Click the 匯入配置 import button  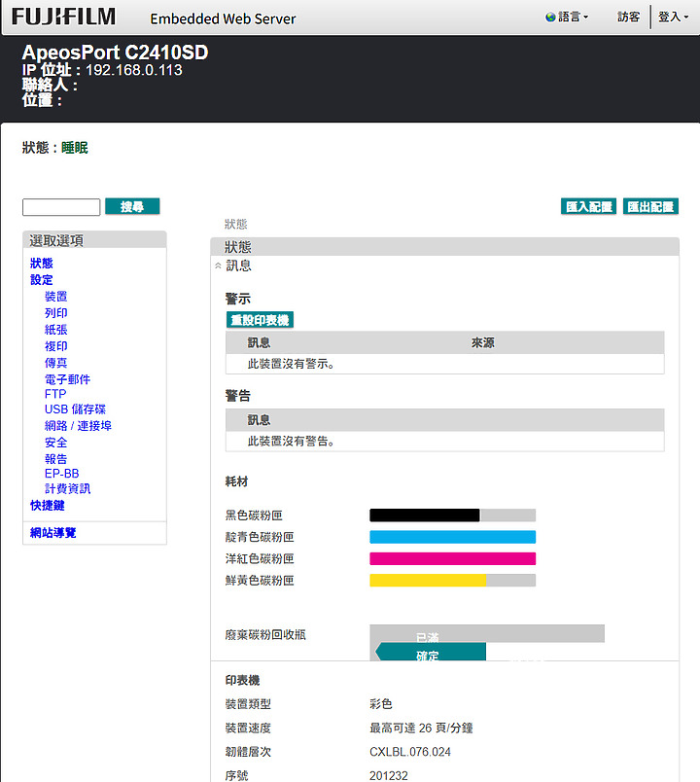click(588, 206)
